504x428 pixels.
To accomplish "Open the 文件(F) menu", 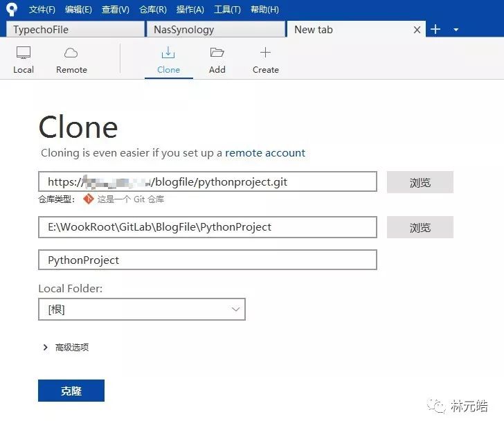I will [42, 10].
